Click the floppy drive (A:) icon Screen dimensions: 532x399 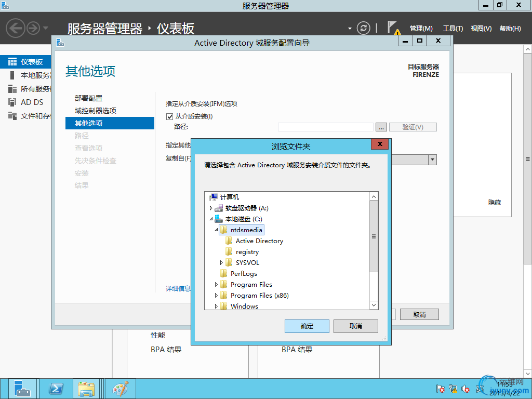click(219, 208)
